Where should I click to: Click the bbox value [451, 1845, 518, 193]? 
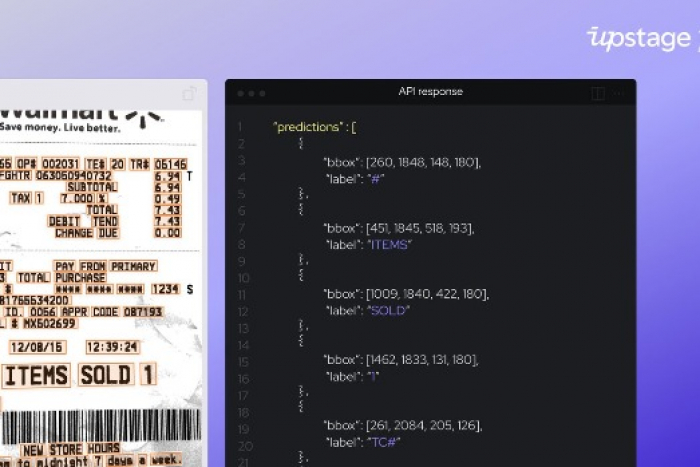[x=420, y=228]
